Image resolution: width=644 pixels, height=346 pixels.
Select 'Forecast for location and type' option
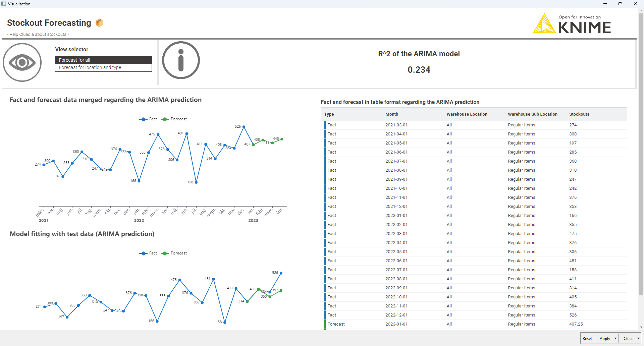tap(103, 67)
